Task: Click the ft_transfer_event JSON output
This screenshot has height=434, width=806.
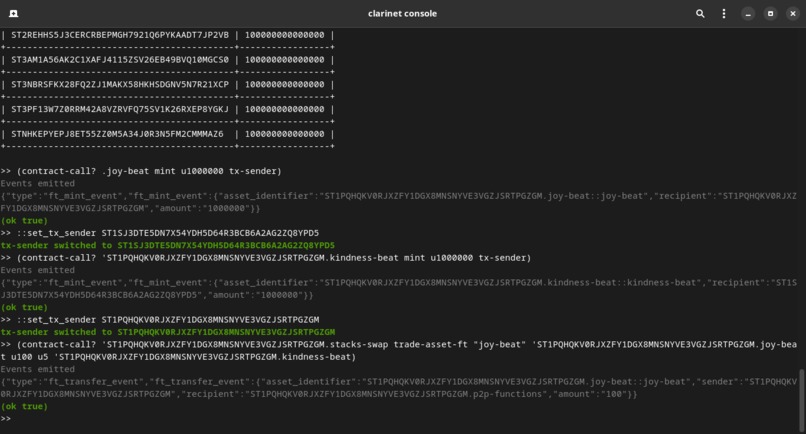Action: pos(399,388)
